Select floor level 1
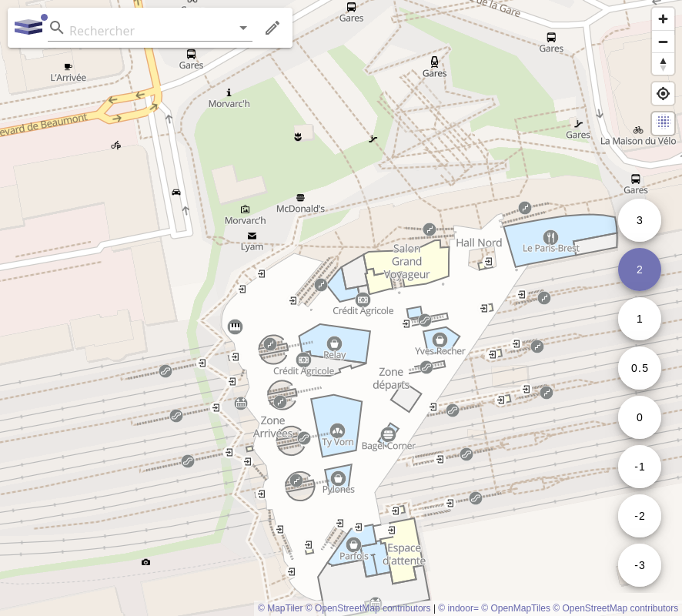This screenshot has width=682, height=616. coord(639,319)
